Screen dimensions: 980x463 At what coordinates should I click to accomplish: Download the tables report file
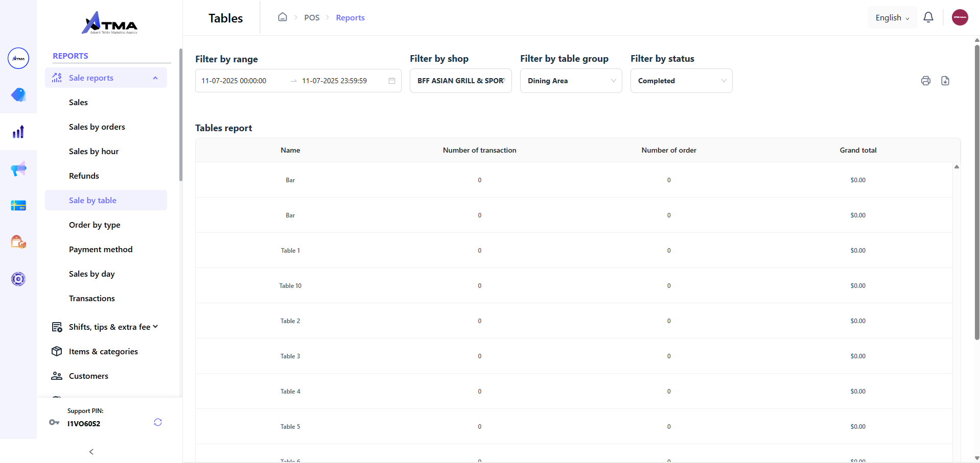click(945, 81)
